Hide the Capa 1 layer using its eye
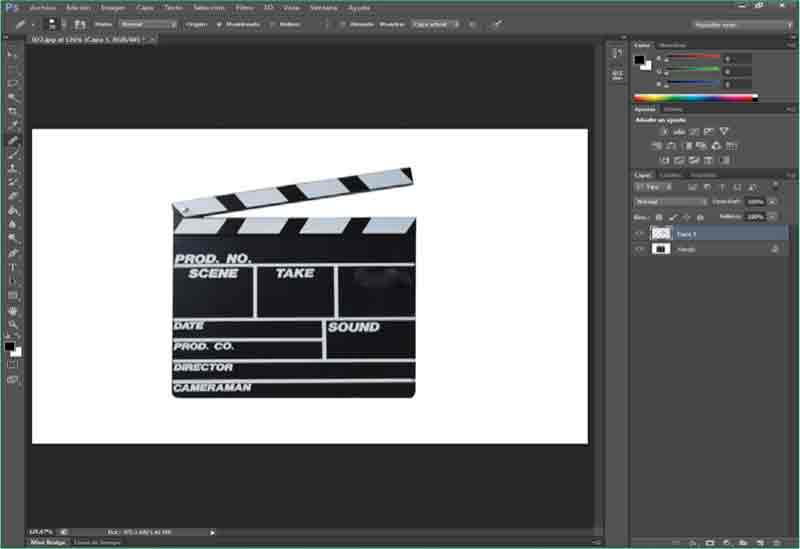The height and width of the screenshot is (549, 800). [x=640, y=233]
